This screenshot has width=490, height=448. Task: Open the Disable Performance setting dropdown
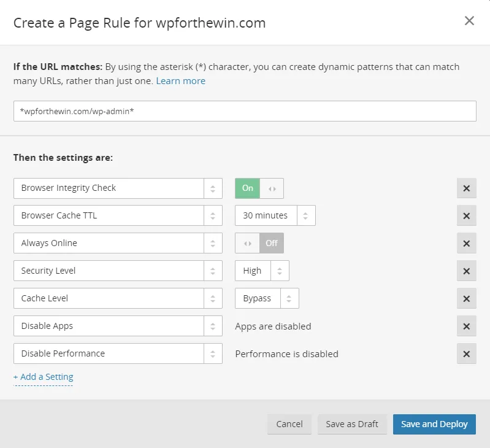[118, 353]
